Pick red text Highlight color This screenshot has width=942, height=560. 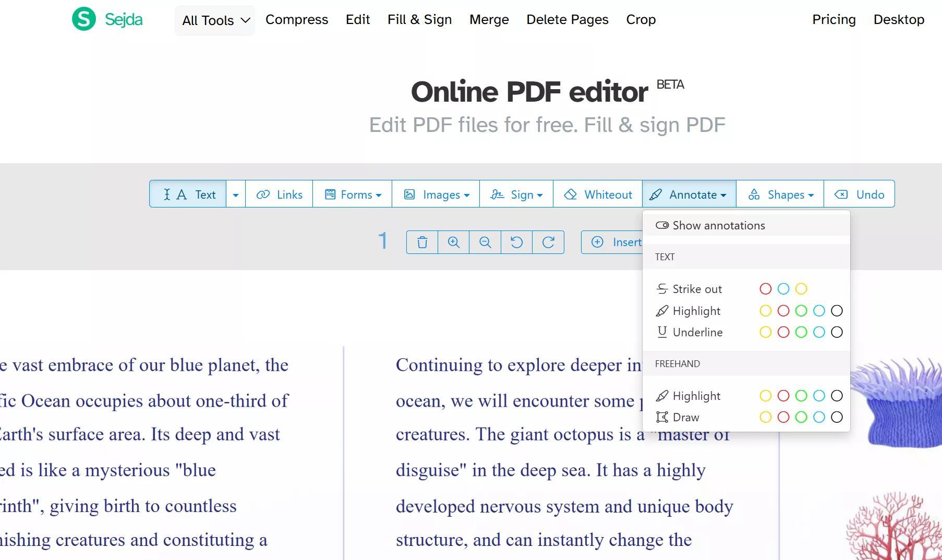click(x=783, y=311)
